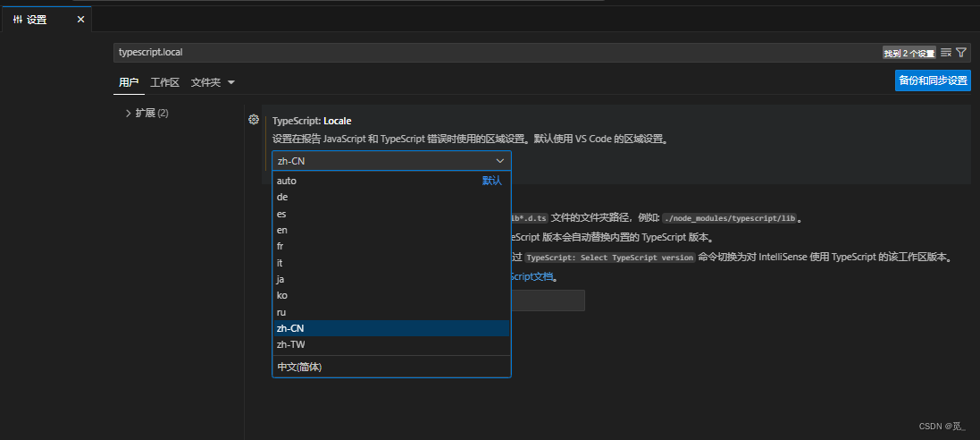The height and width of the screenshot is (440, 980).
Task: Click the 找到 2 个设置 result badge
Action: pos(909,53)
